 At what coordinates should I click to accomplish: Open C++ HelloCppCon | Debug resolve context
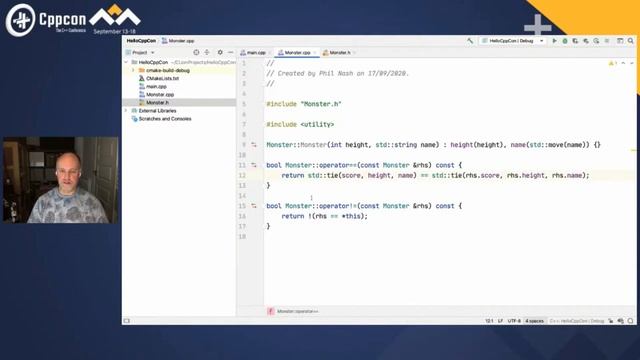coord(576,321)
